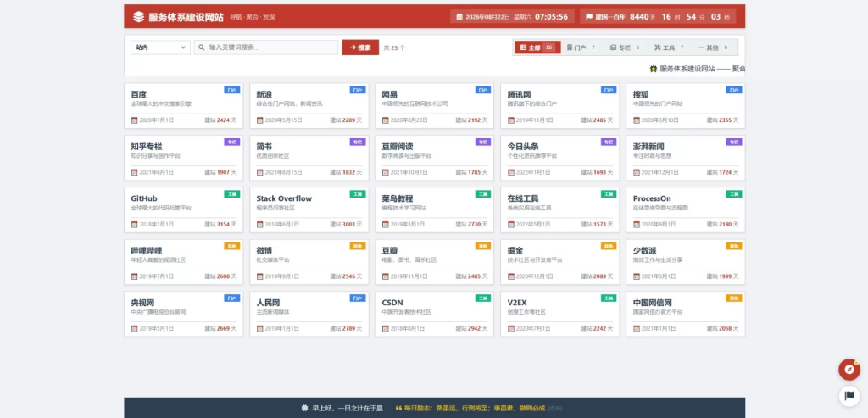The width and height of the screenshot is (868, 418).
Task: Open the 豆瓣 site card
Action: click(x=435, y=262)
